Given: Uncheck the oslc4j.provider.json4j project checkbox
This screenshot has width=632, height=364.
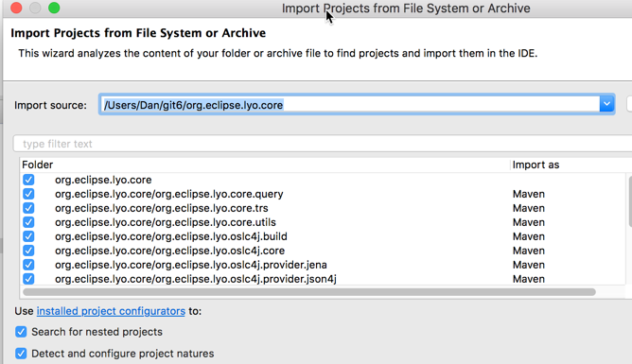Looking at the screenshot, I should pyautogui.click(x=28, y=279).
